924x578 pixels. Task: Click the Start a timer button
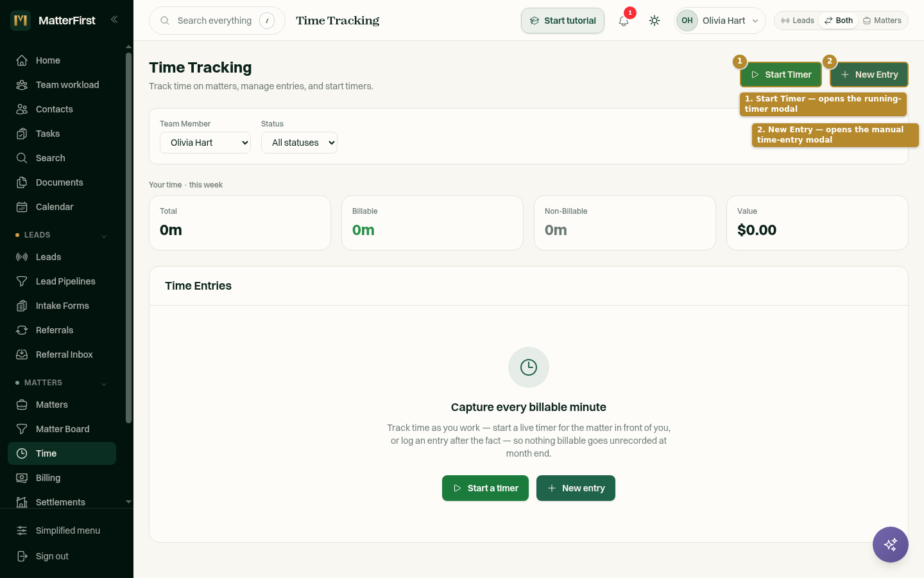tap(485, 488)
